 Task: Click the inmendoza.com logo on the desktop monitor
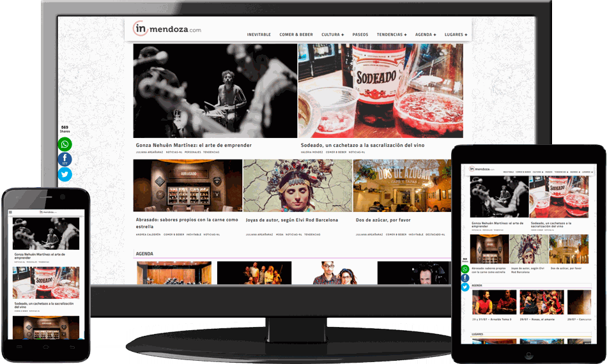point(167,29)
